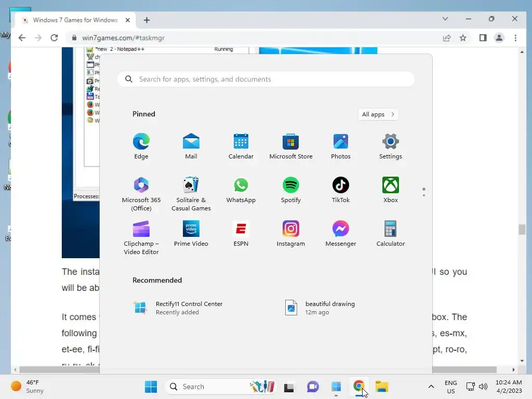Open a new Chrome tab
Image resolution: width=532 pixels, height=399 pixels.
pyautogui.click(x=147, y=20)
